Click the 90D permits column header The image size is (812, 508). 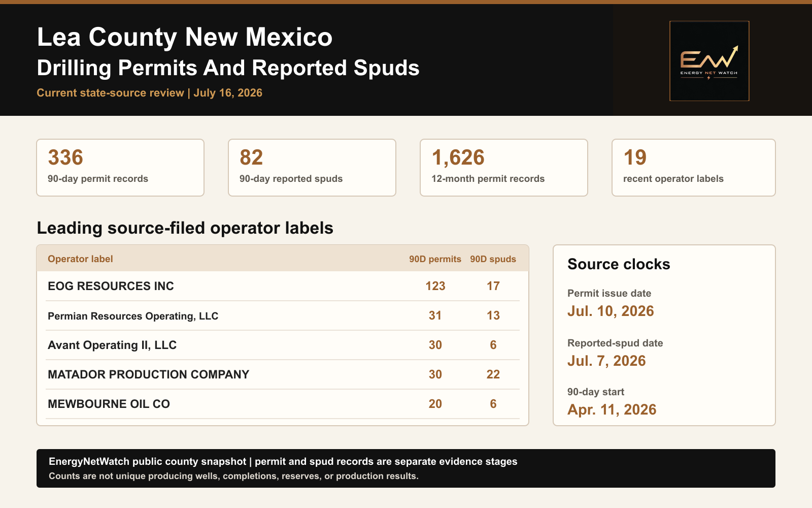[x=435, y=259]
